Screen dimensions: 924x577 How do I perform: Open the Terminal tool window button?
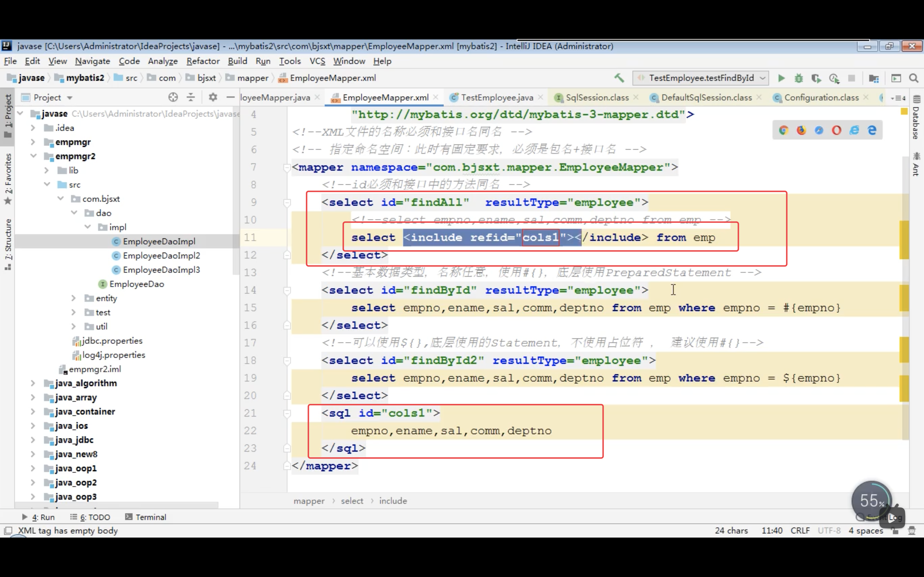[x=146, y=517]
